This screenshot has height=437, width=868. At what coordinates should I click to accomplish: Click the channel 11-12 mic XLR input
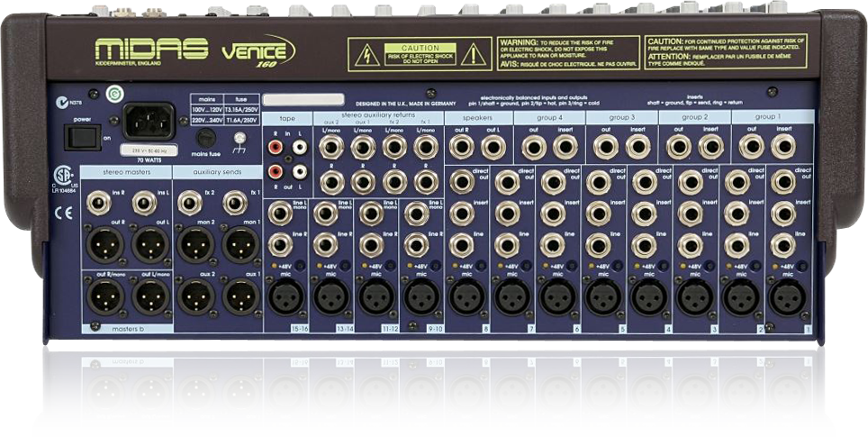point(376,296)
